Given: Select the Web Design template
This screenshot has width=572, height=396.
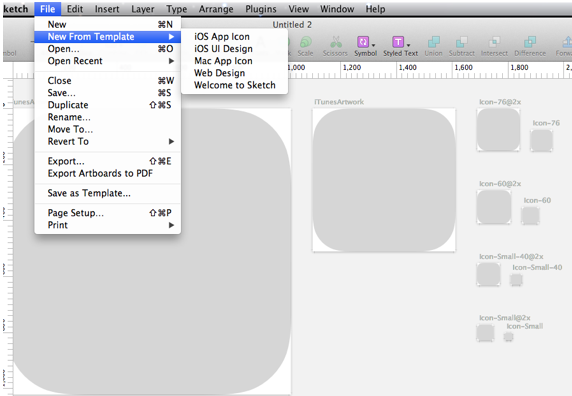Looking at the screenshot, I should click(x=235, y=73).
